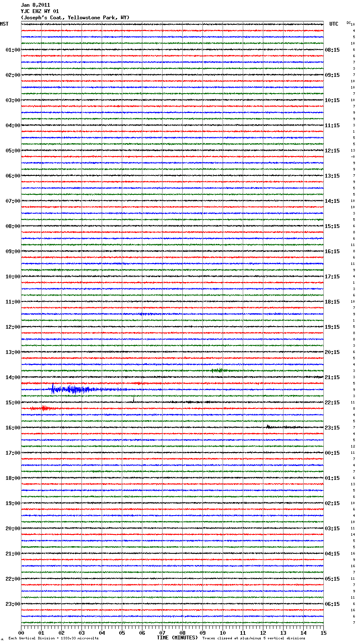
Task: Click the 14:00 MST time label
Action: [13, 377]
